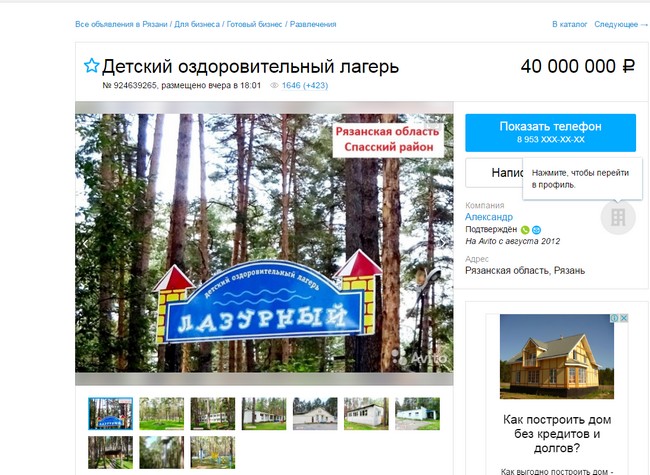The width and height of the screenshot is (650, 475).
Task: Select first thumbnail with Лазурный sign
Action: point(110,414)
